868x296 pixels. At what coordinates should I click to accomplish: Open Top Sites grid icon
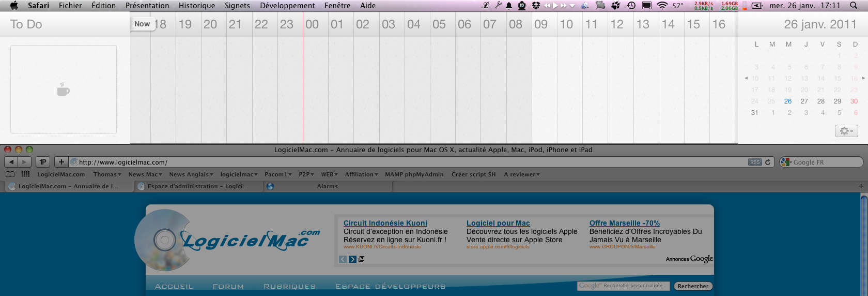tap(25, 174)
